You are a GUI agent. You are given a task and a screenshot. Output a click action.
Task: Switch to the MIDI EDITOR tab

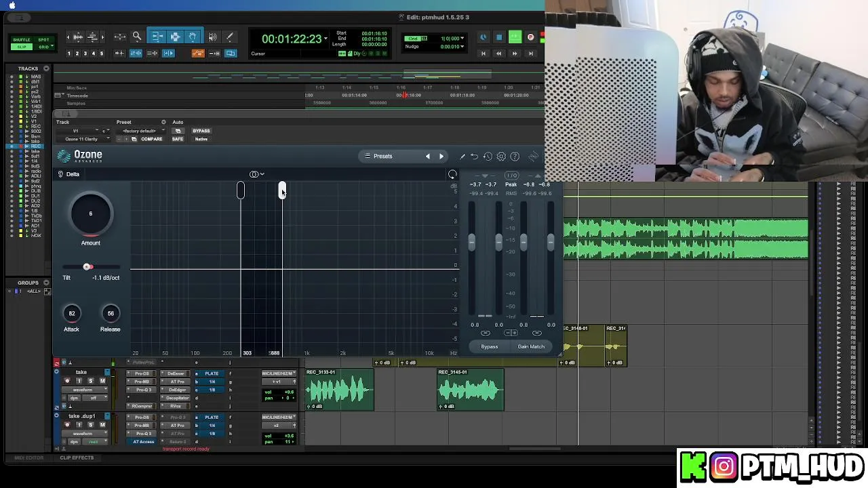point(29,457)
